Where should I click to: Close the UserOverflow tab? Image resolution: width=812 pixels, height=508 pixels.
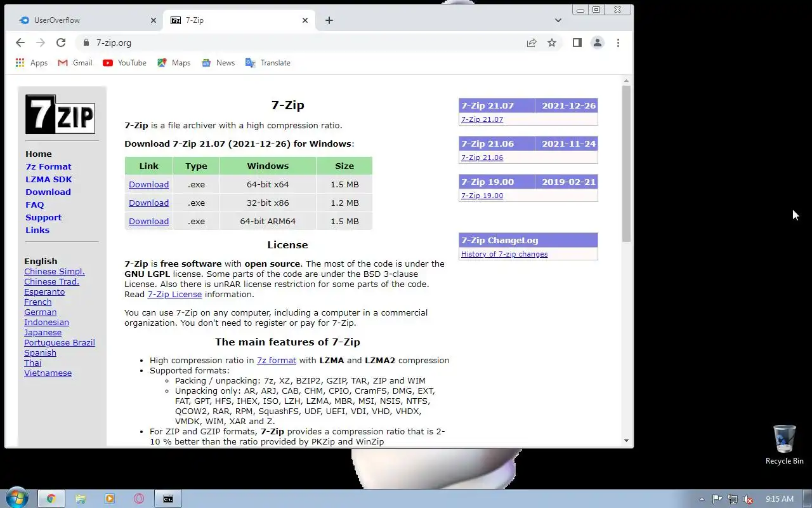pyautogui.click(x=153, y=20)
